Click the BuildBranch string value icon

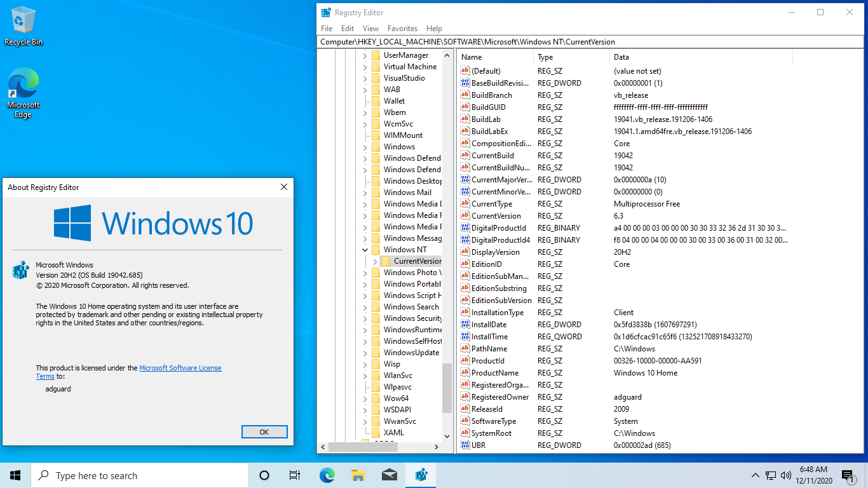click(465, 95)
